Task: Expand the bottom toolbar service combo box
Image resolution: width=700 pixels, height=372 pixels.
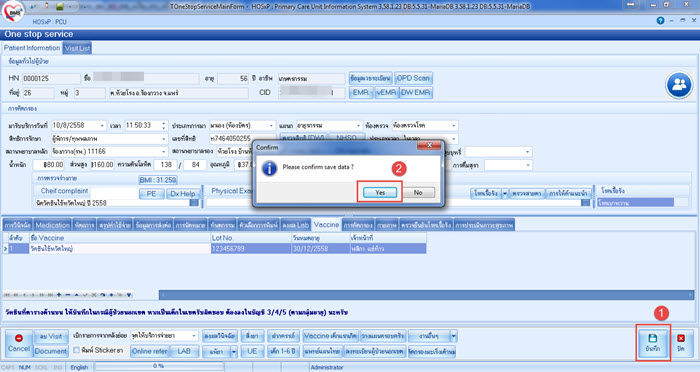Action: pos(194,335)
